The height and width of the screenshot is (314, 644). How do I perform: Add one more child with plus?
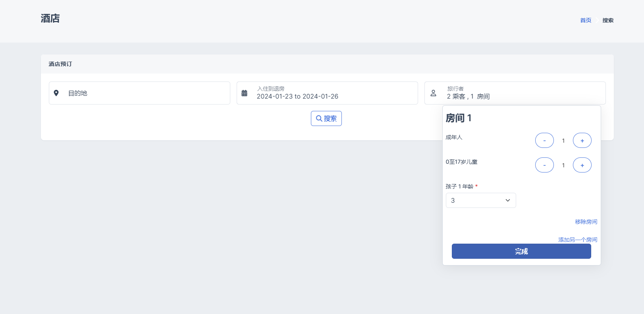click(582, 165)
